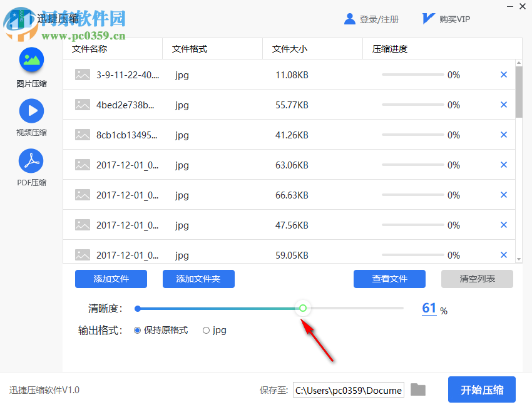Remove 8cb1cb13495 using its X icon
532x407 pixels.
[x=504, y=135]
